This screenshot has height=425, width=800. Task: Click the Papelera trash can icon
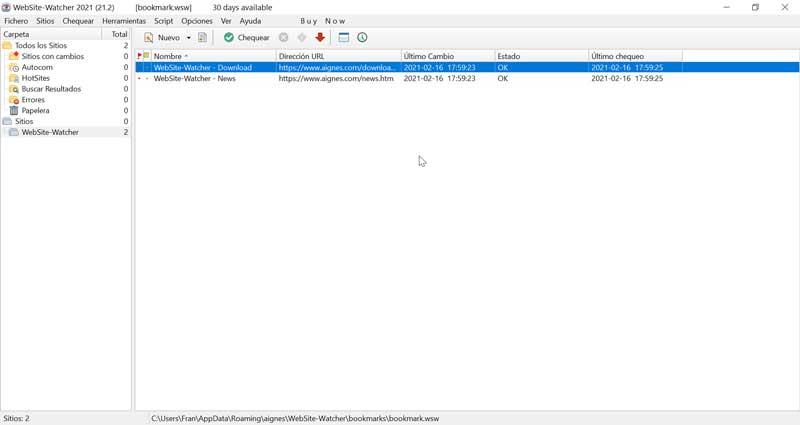(x=14, y=110)
